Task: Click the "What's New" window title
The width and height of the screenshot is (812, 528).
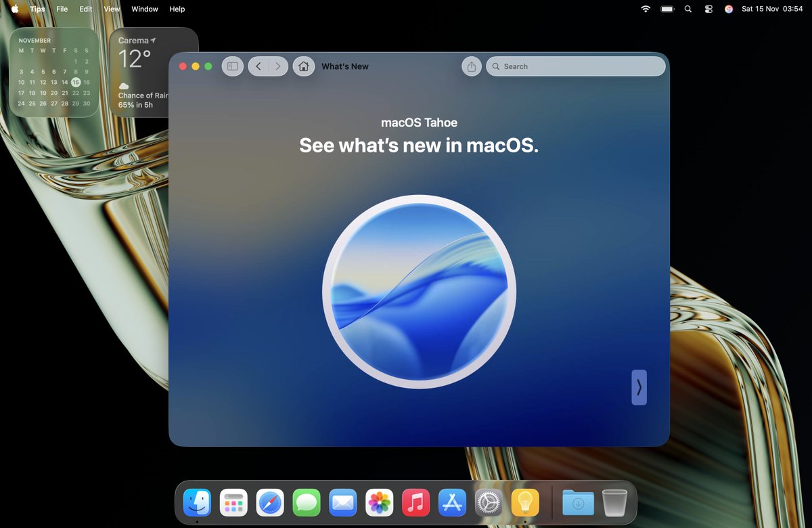Action: [345, 66]
